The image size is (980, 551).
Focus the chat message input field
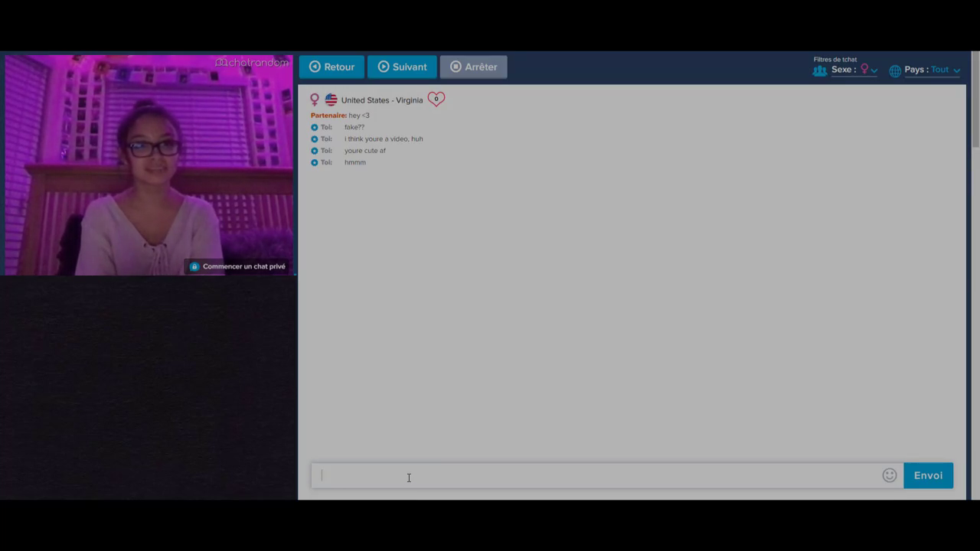(597, 475)
